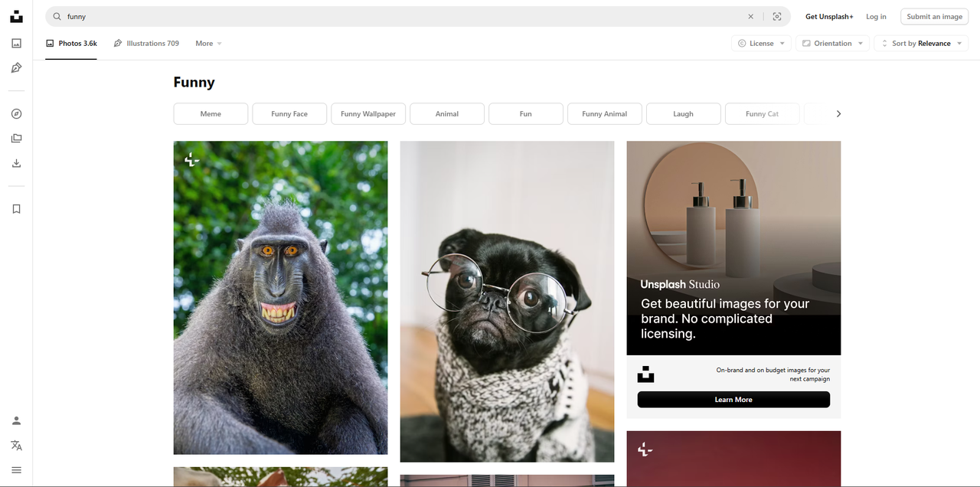The image size is (980, 487).
Task: Select the Funny Cat category chip
Action: point(762,113)
